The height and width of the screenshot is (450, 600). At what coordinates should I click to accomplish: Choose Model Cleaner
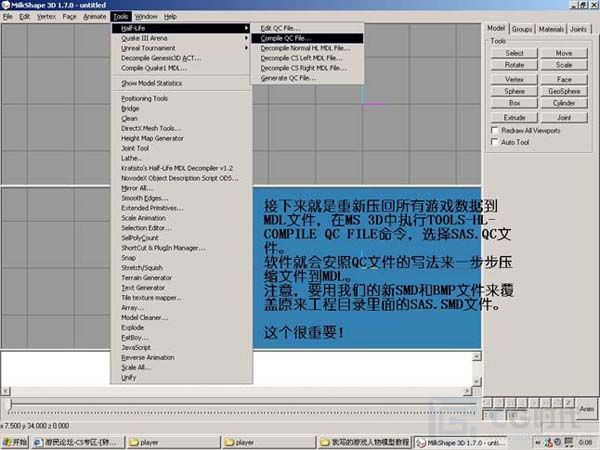[x=181, y=318]
